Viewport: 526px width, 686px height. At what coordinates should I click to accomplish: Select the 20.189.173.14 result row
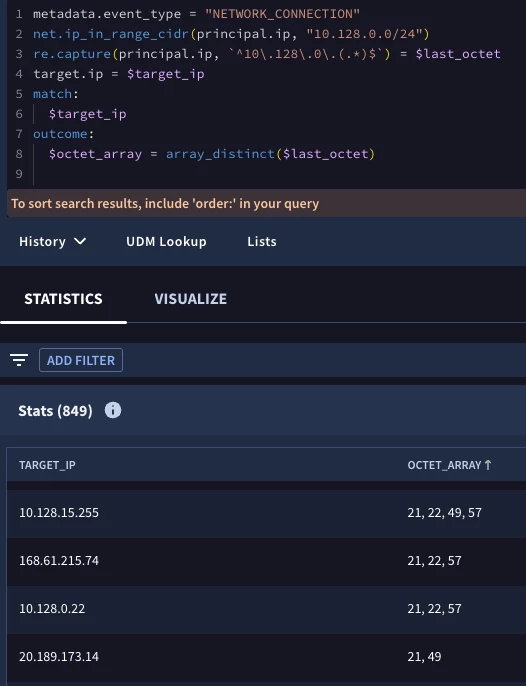coord(266,657)
